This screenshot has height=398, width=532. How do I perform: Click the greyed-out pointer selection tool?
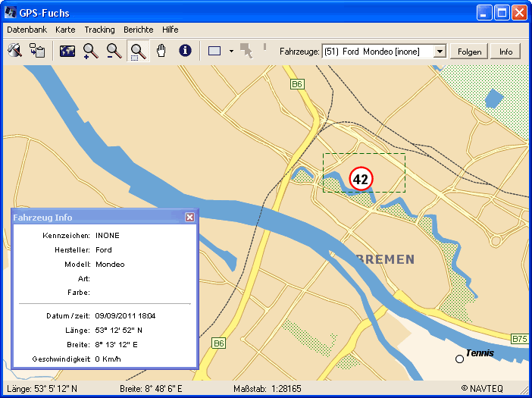tap(246, 52)
